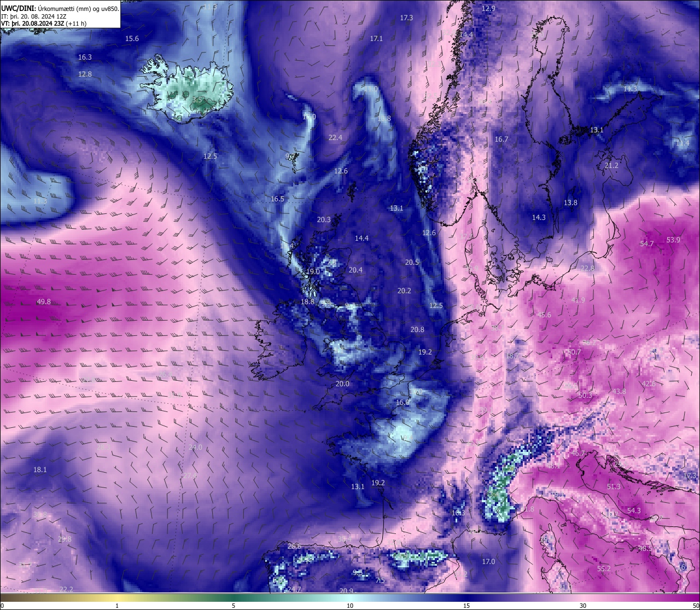Click the 29.8 value label

click(65, 539)
